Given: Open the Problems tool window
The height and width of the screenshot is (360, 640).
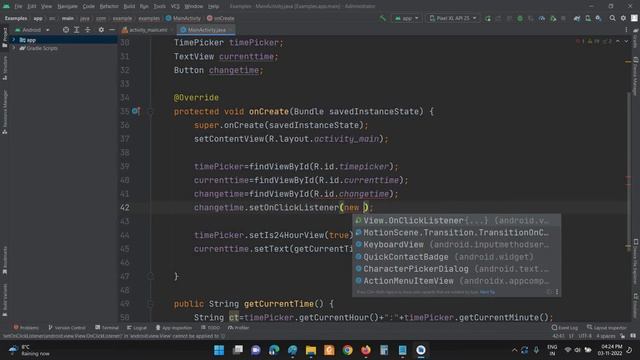Looking at the screenshot, I should click(x=26, y=328).
